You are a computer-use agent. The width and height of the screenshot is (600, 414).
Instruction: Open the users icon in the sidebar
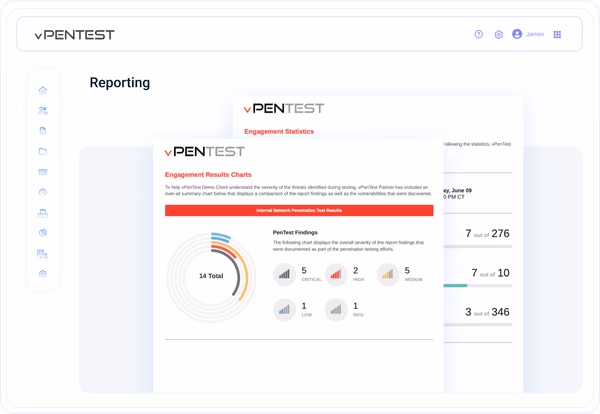tap(43, 111)
